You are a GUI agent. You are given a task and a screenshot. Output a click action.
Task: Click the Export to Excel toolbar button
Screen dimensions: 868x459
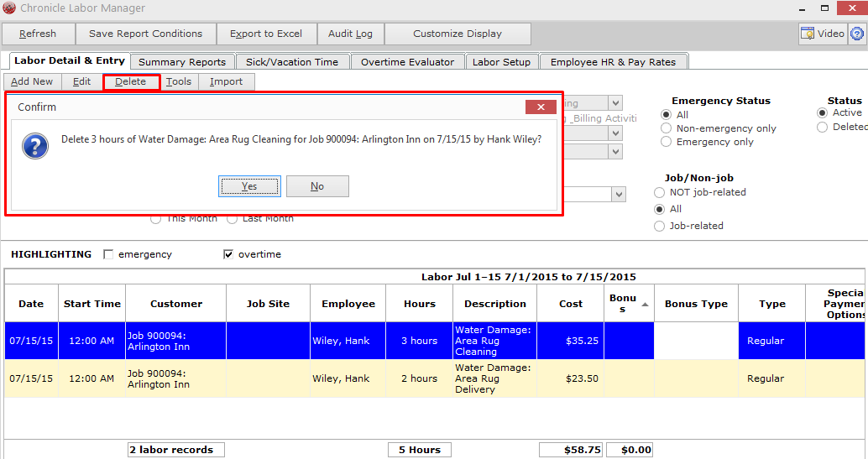coord(266,34)
